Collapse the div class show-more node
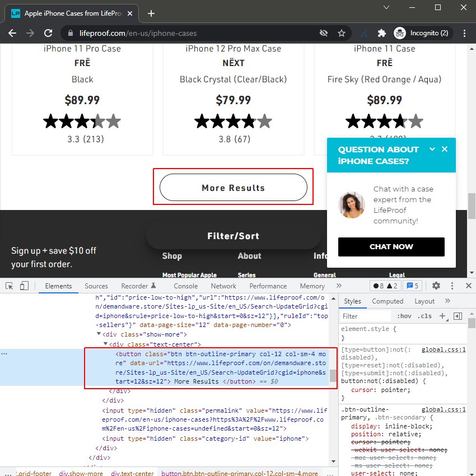 99,334
